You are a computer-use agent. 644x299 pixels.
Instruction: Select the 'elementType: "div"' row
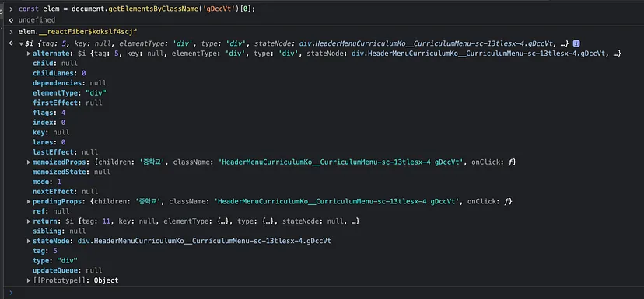69,93
